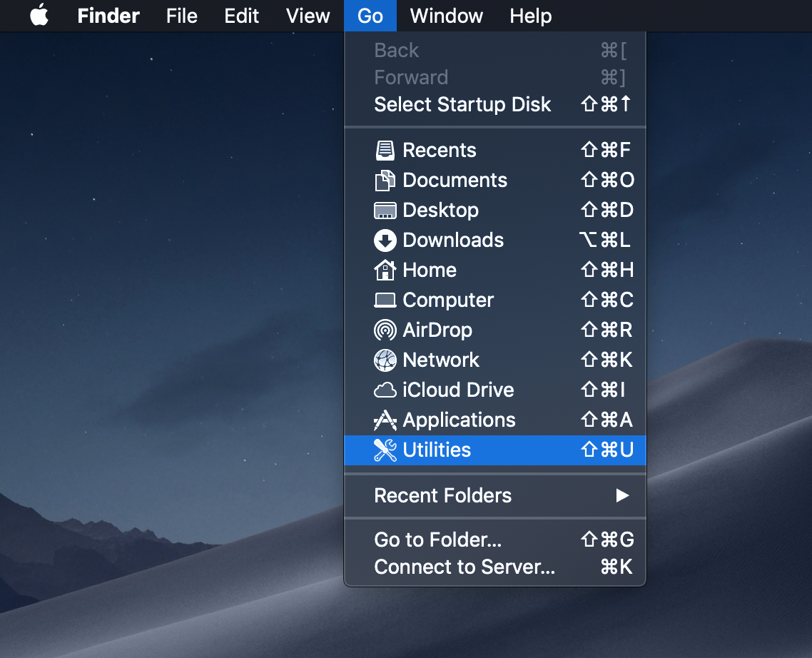
Task: Click the Documents page icon
Action: click(x=385, y=181)
